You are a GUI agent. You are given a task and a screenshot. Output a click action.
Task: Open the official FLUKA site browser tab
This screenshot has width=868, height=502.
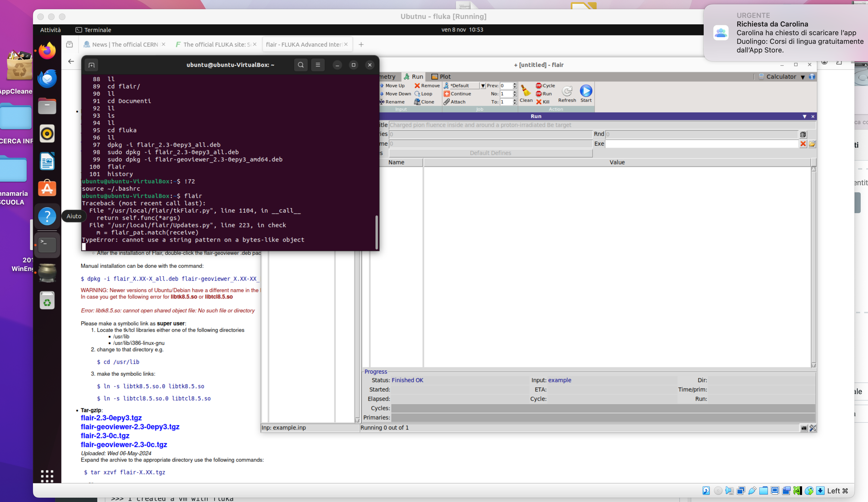[216, 44]
